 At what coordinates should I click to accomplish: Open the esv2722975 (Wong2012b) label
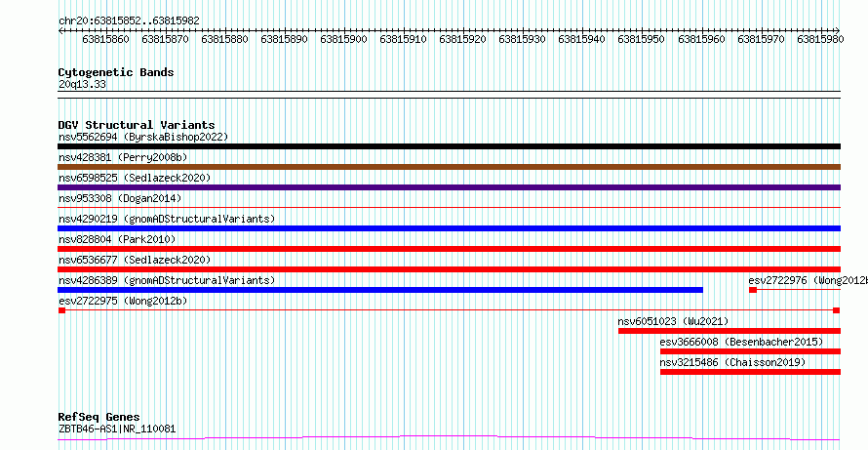[x=123, y=301]
